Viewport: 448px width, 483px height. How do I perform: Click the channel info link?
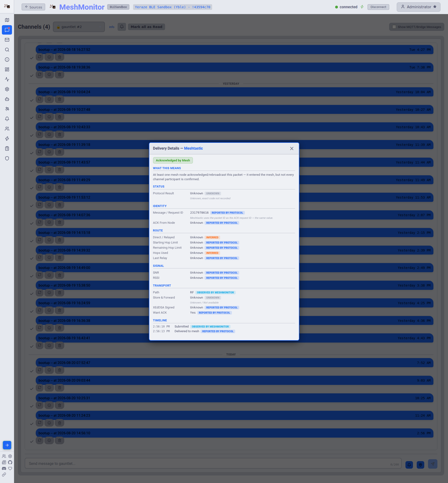pos(111,27)
